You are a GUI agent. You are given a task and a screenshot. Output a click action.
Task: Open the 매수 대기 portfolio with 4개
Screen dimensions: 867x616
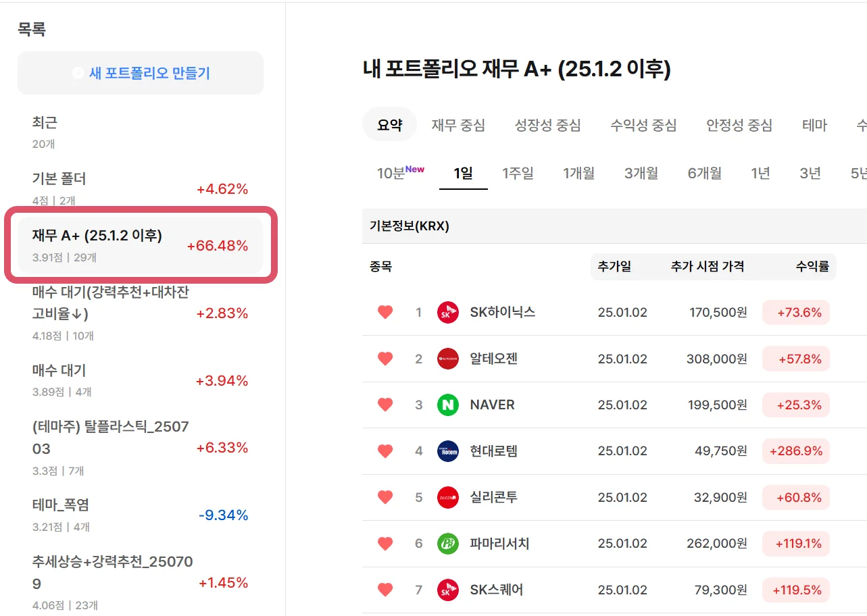141,380
